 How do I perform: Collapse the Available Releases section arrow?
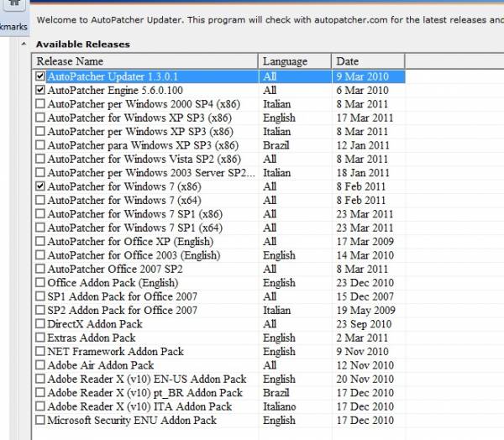24,44
